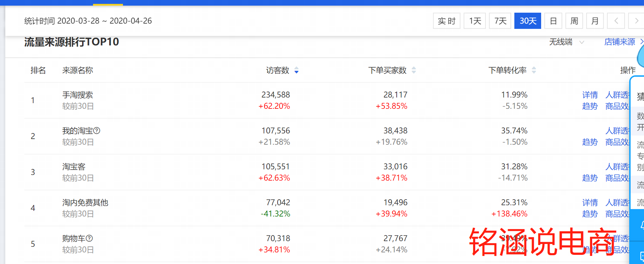Sort by 下单买家数 column arrows
The image size is (644, 264).
click(x=414, y=70)
